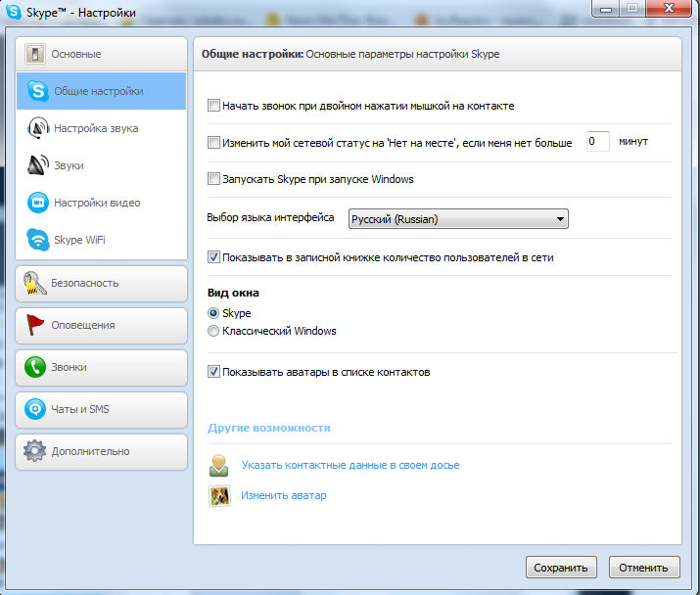Enable Запускать Skype при запуске Windows
The height and width of the screenshot is (595, 700).
point(213,179)
